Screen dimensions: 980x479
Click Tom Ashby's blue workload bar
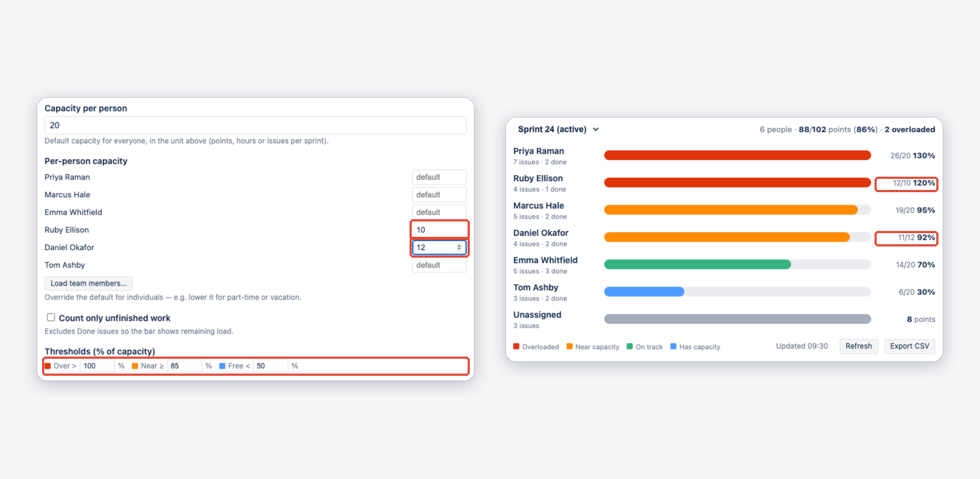[x=644, y=292]
